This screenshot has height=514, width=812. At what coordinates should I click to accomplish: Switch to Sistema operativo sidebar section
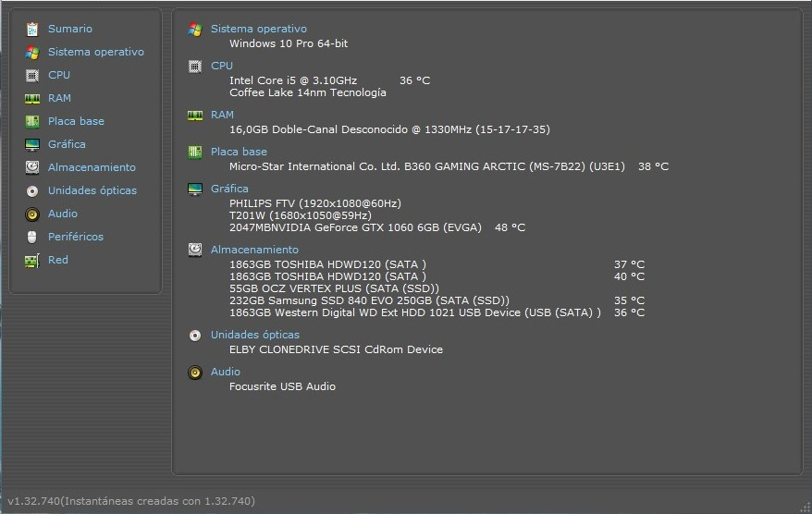(96, 52)
